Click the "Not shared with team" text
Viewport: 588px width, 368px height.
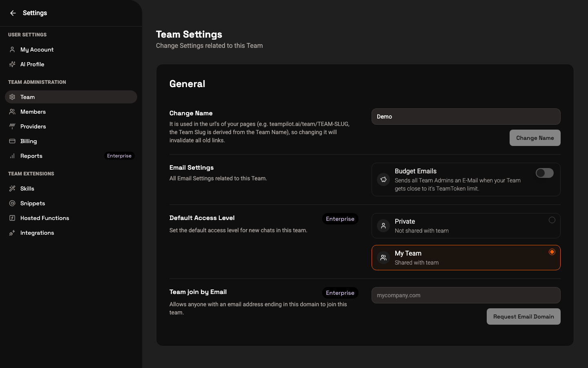(422, 231)
